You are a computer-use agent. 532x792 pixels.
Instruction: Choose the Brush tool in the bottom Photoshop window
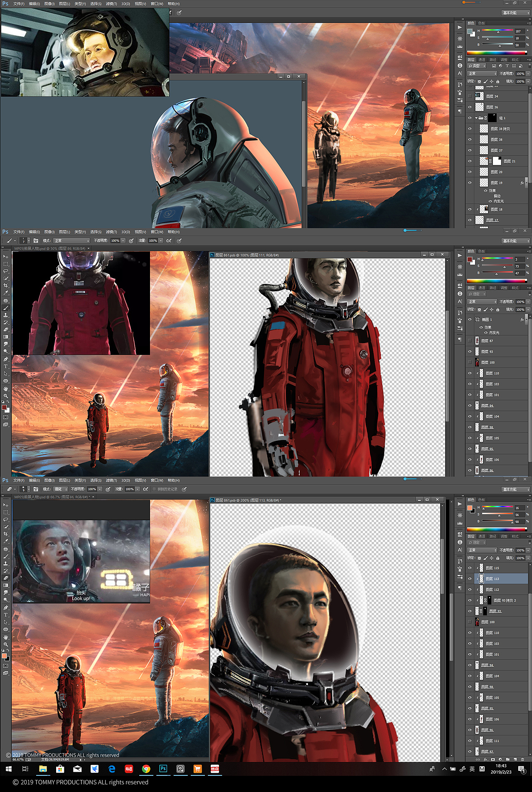pos(6,556)
